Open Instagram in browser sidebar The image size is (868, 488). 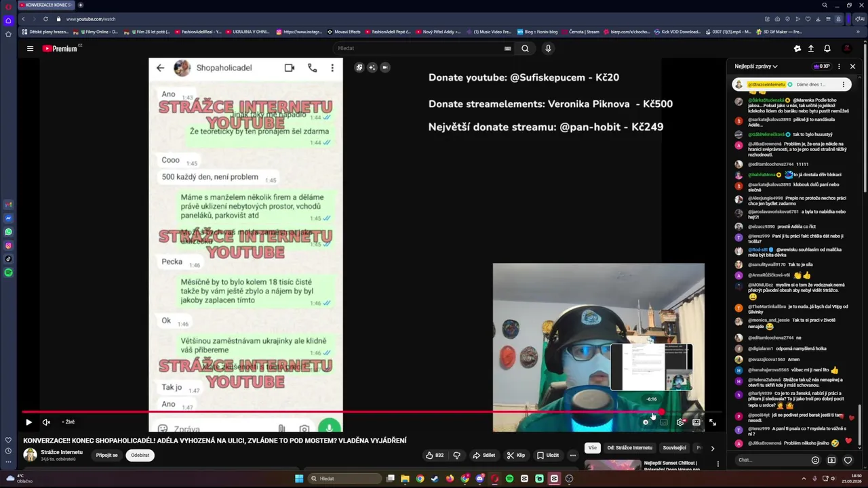(8, 245)
